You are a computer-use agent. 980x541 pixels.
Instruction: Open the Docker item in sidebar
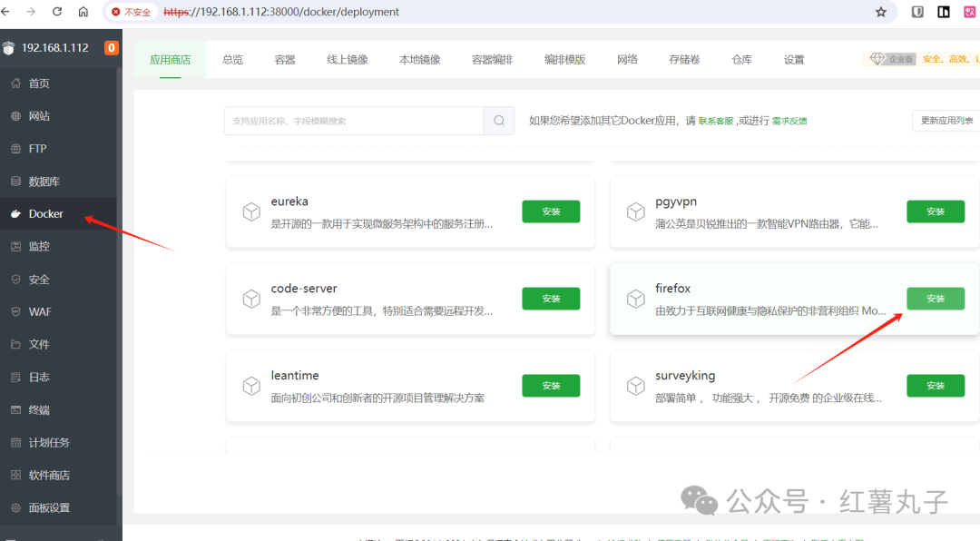pyautogui.click(x=45, y=214)
